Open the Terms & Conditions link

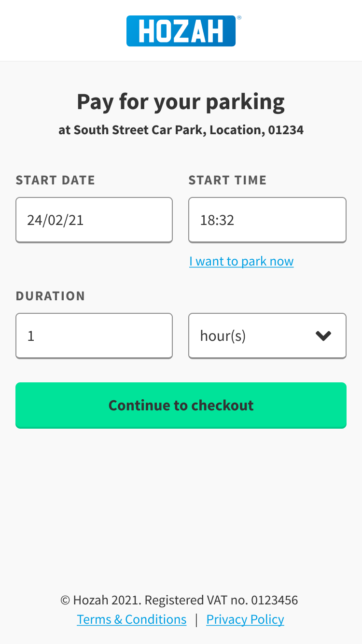(x=131, y=619)
